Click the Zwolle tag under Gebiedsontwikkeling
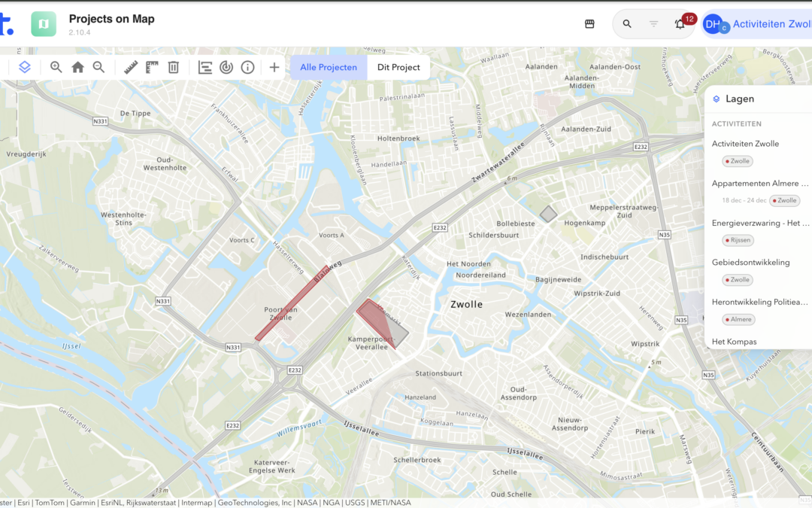Viewport: 812px width, 508px height. (738, 280)
